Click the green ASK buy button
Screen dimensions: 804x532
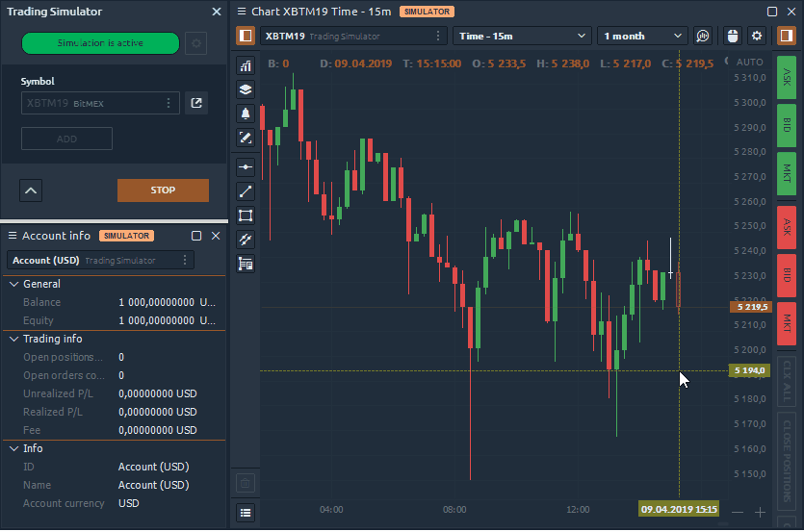[x=787, y=77]
